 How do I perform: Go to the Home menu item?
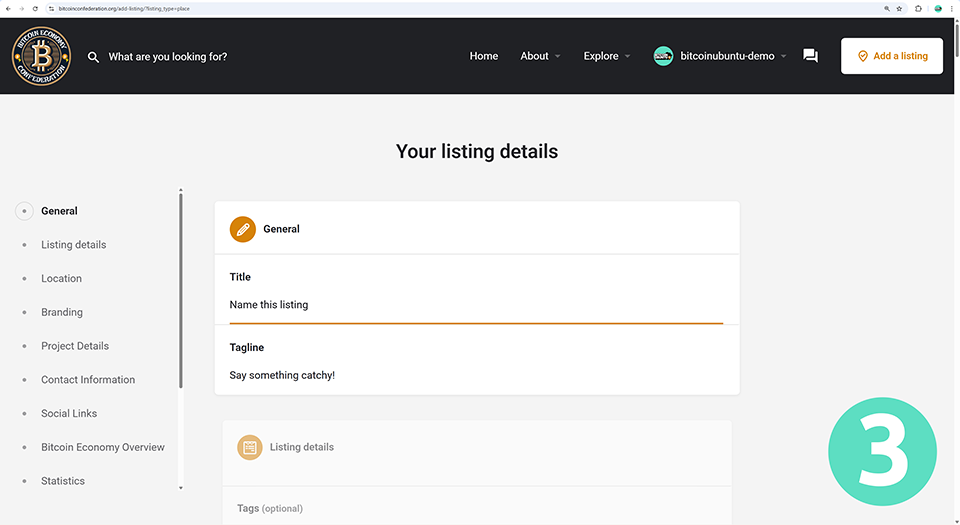pyautogui.click(x=484, y=56)
